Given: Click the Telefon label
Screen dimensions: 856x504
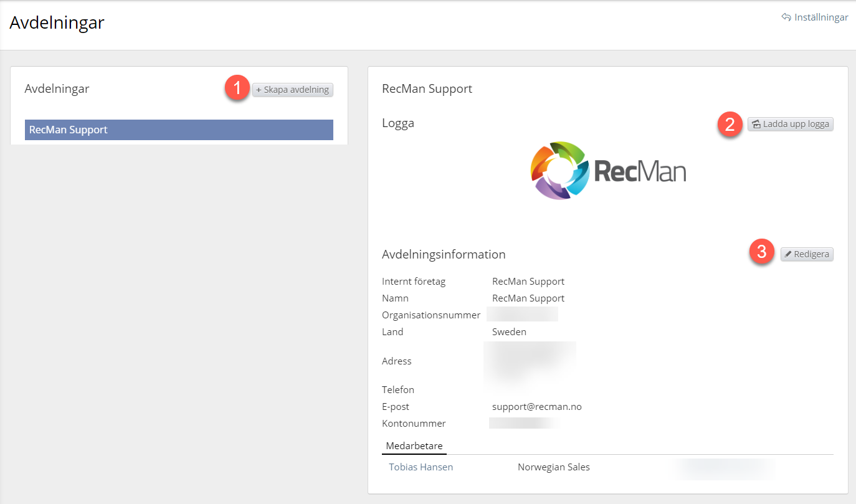Looking at the screenshot, I should [x=398, y=390].
